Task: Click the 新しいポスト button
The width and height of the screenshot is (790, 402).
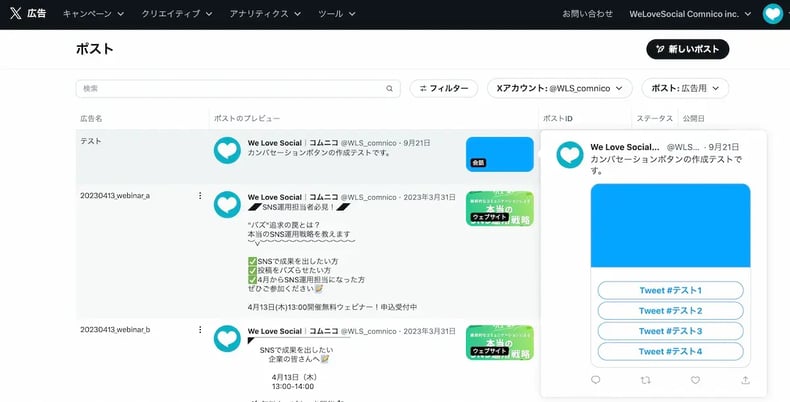Action: click(688, 49)
